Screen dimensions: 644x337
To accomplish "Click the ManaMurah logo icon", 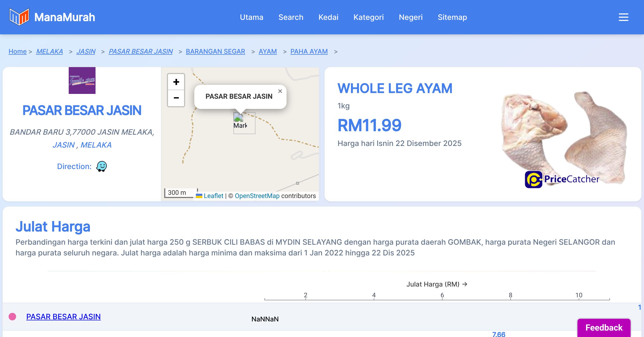I will coord(19,17).
